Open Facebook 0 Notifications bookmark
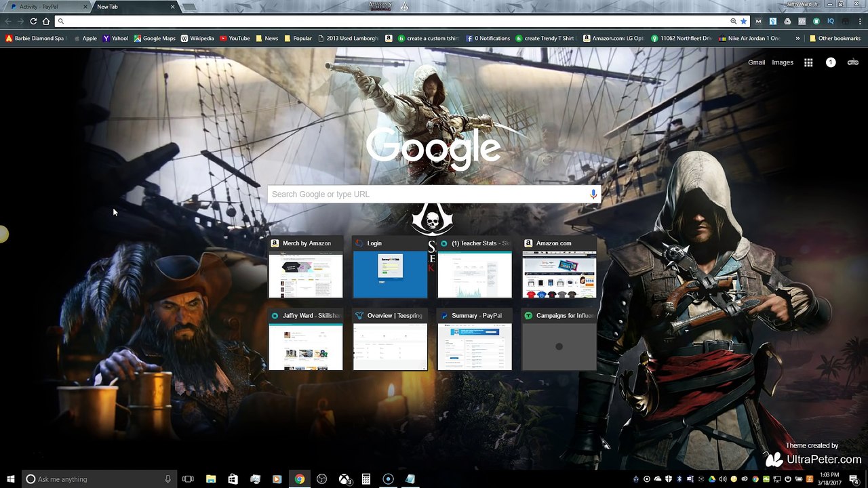868x488 pixels. 488,38
